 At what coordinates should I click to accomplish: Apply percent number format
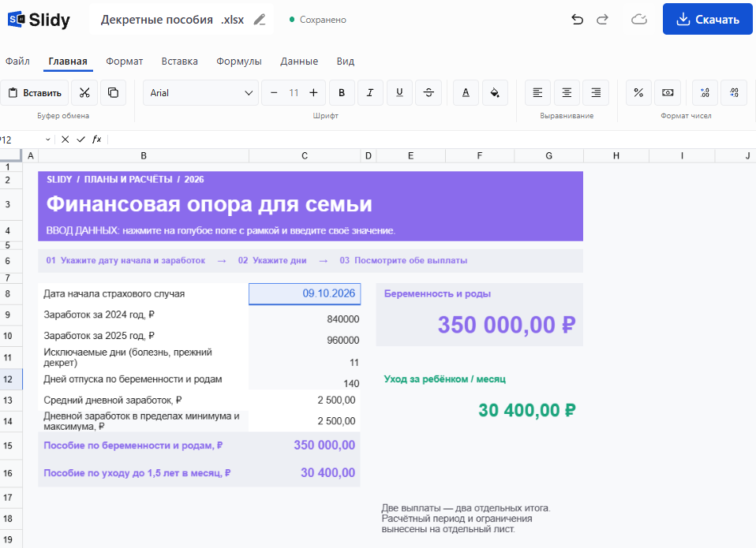click(x=639, y=93)
